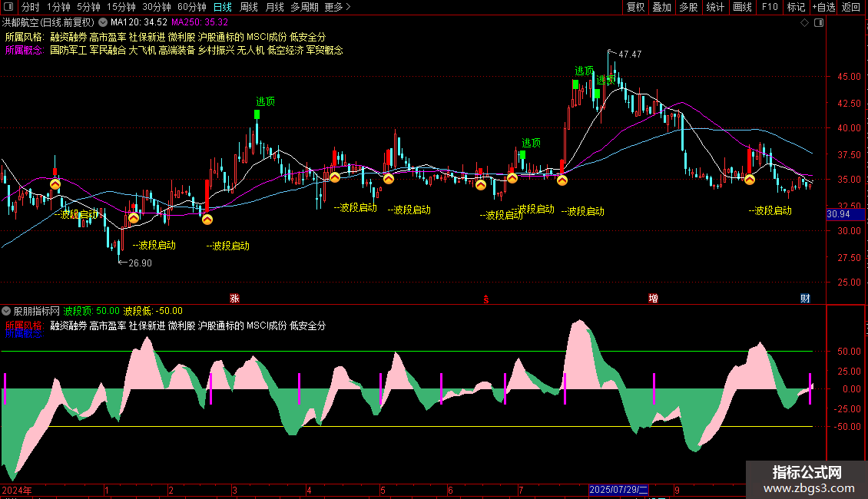Click the 增 event marker icon

coord(653,298)
